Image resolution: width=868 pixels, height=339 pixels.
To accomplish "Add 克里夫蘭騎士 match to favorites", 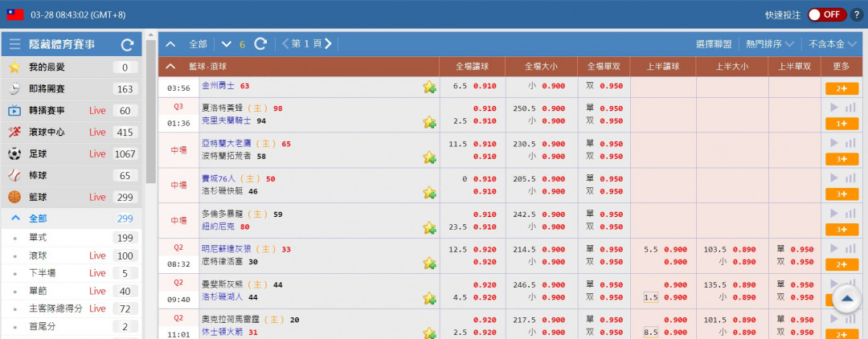I will tap(429, 121).
